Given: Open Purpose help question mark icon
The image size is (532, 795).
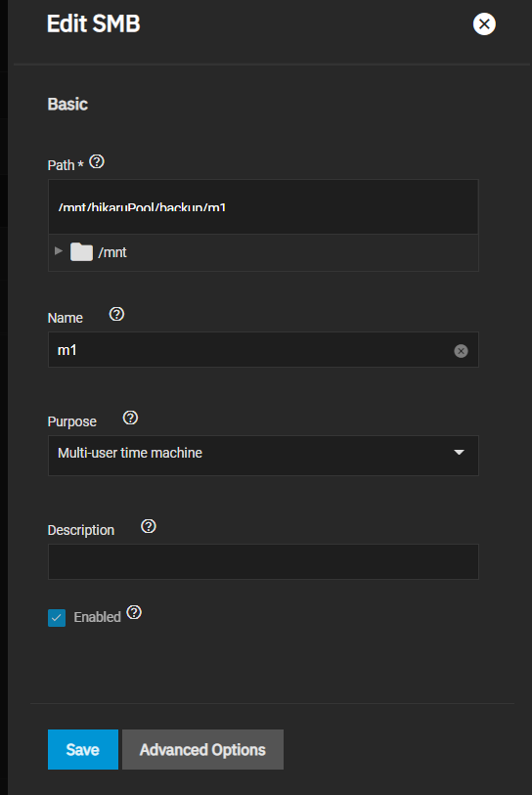Looking at the screenshot, I should [130, 418].
